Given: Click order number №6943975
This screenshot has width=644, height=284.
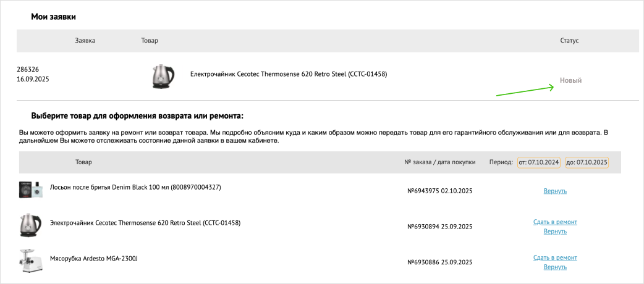Looking at the screenshot, I should pyautogui.click(x=423, y=191).
